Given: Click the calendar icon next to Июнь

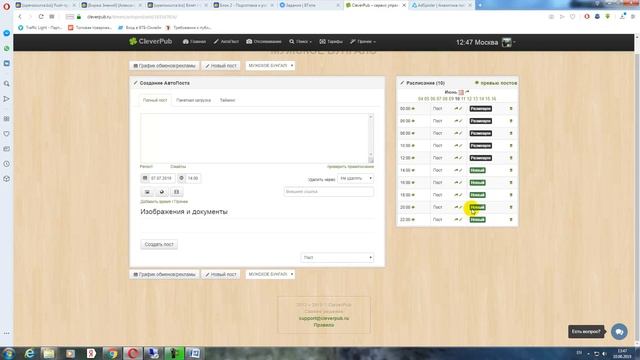Looking at the screenshot, I should pos(461,92).
